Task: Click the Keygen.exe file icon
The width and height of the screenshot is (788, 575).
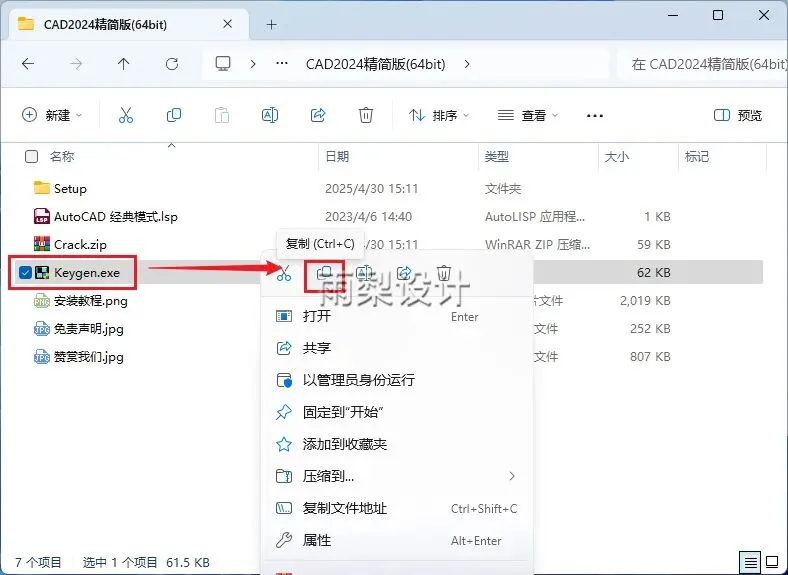Action: tap(42, 272)
